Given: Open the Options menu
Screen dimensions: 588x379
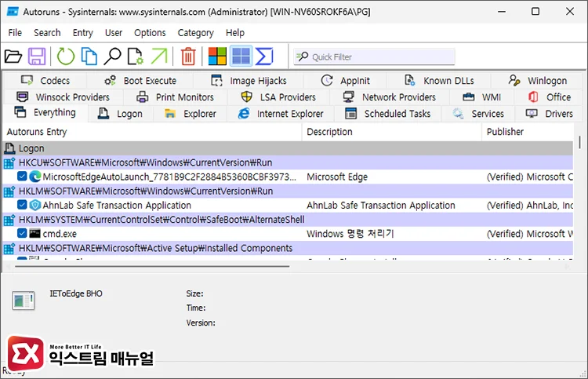Looking at the screenshot, I should click(x=150, y=33).
